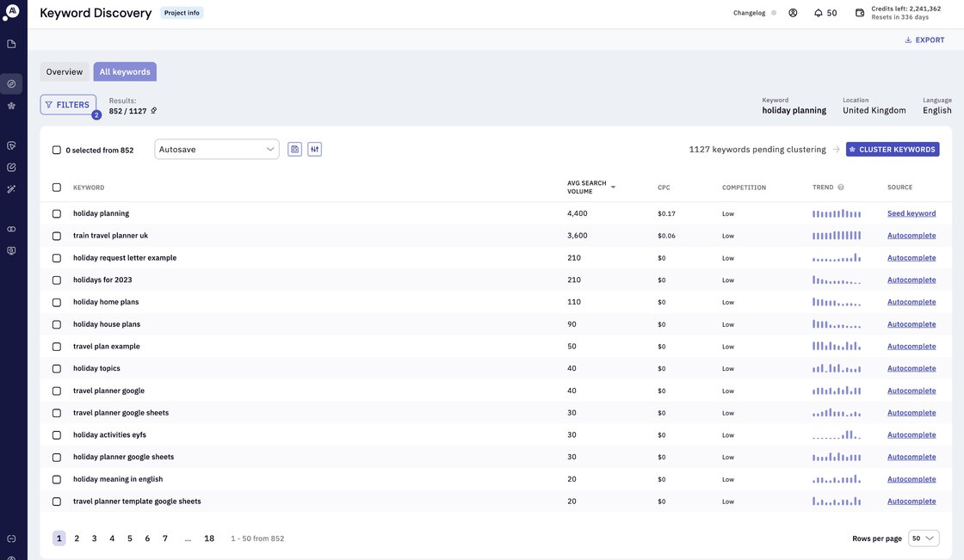This screenshot has width=964, height=560.
Task: Check the 'holiday request letter example' checkbox
Action: pyautogui.click(x=57, y=258)
